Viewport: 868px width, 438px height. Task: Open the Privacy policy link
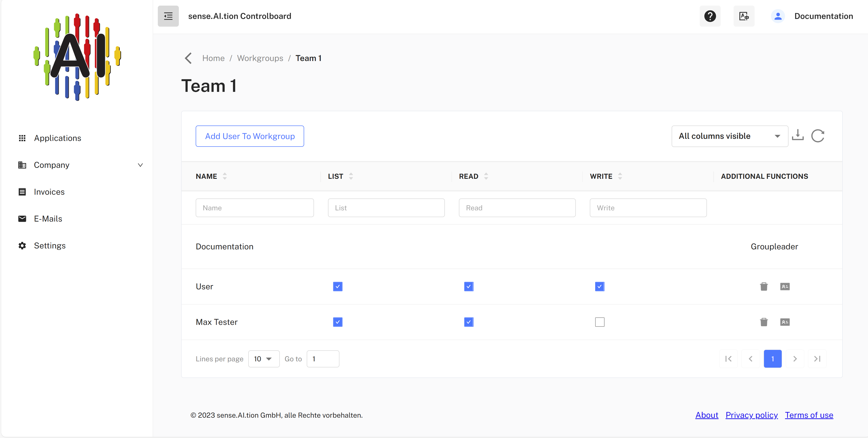click(751, 415)
